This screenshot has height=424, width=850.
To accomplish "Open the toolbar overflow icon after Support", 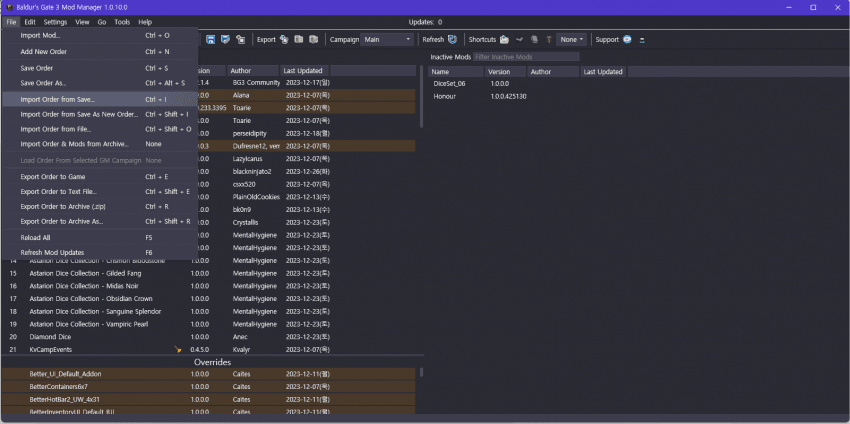I will coord(642,40).
